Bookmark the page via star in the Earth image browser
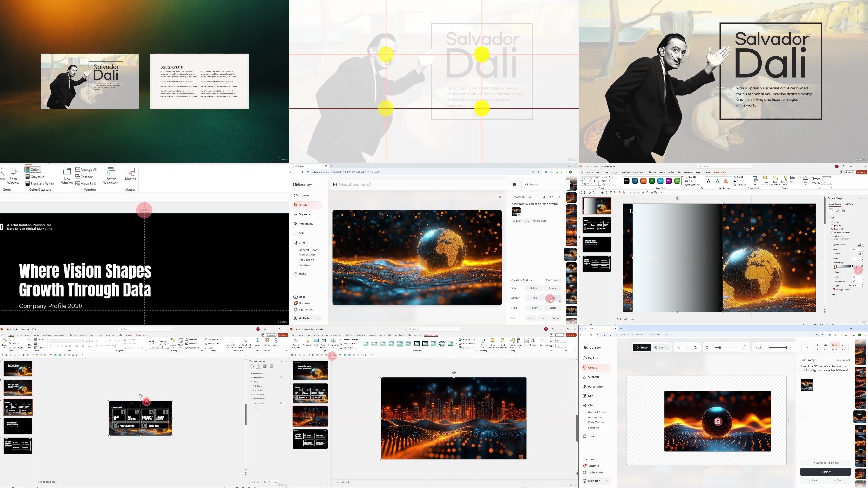Screen dimensions: 868x488 (x=539, y=172)
